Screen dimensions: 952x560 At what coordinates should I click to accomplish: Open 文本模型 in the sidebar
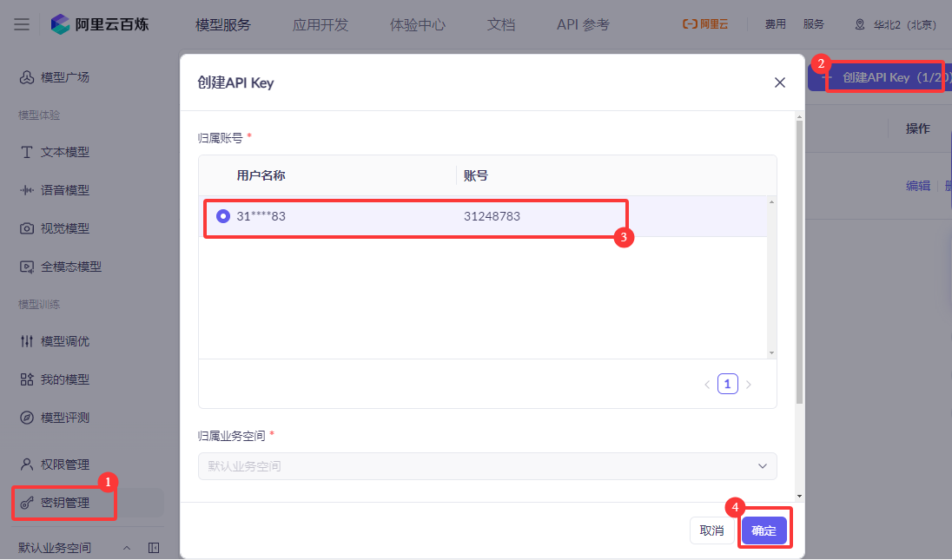click(x=64, y=152)
